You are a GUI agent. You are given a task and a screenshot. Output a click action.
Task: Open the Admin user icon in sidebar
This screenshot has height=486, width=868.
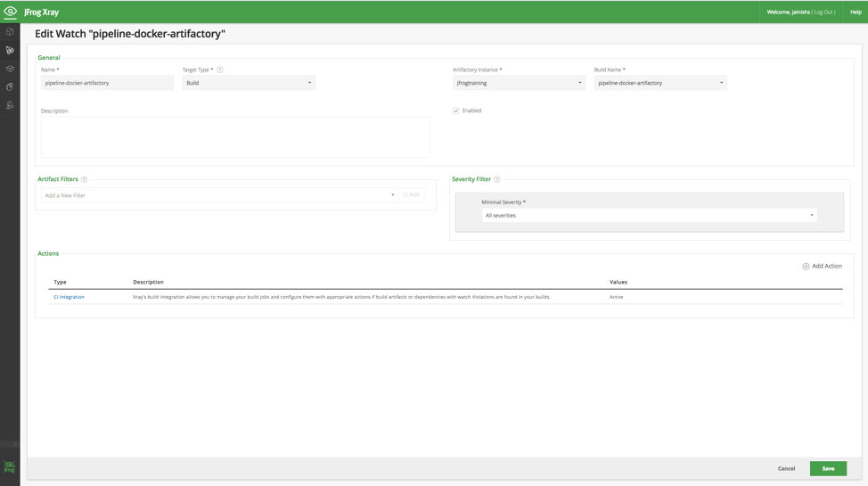(x=10, y=105)
